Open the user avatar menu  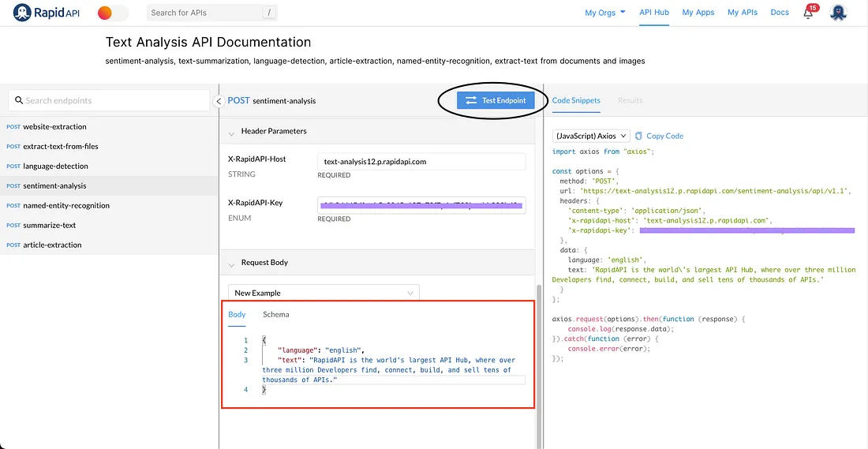pyautogui.click(x=838, y=12)
